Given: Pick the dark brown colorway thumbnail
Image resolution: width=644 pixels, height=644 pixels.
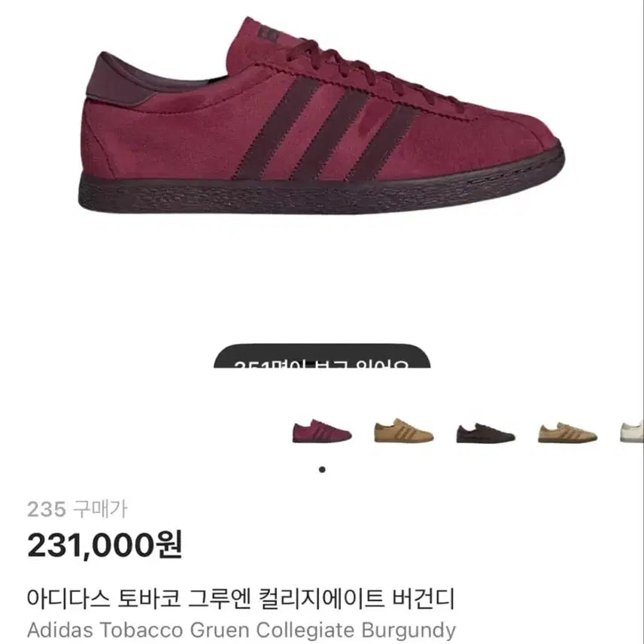Looking at the screenshot, I should tap(485, 433).
